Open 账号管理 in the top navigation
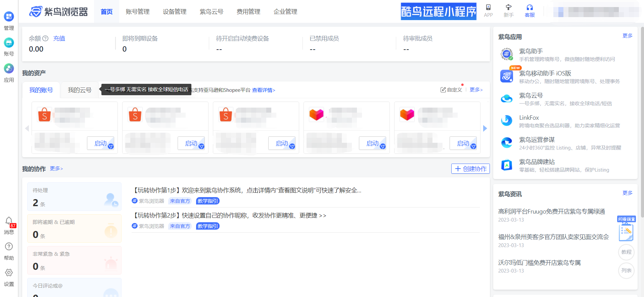 coord(138,12)
